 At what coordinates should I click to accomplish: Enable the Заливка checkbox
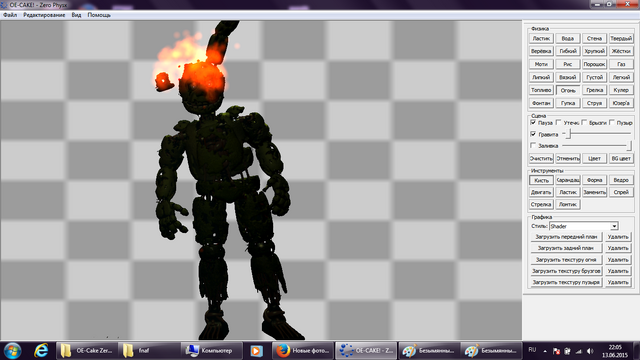click(533, 145)
